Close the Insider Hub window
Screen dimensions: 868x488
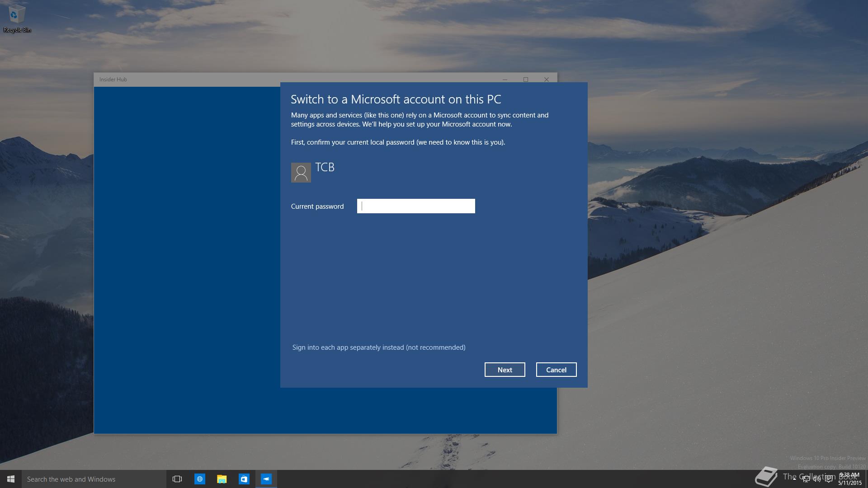point(547,80)
